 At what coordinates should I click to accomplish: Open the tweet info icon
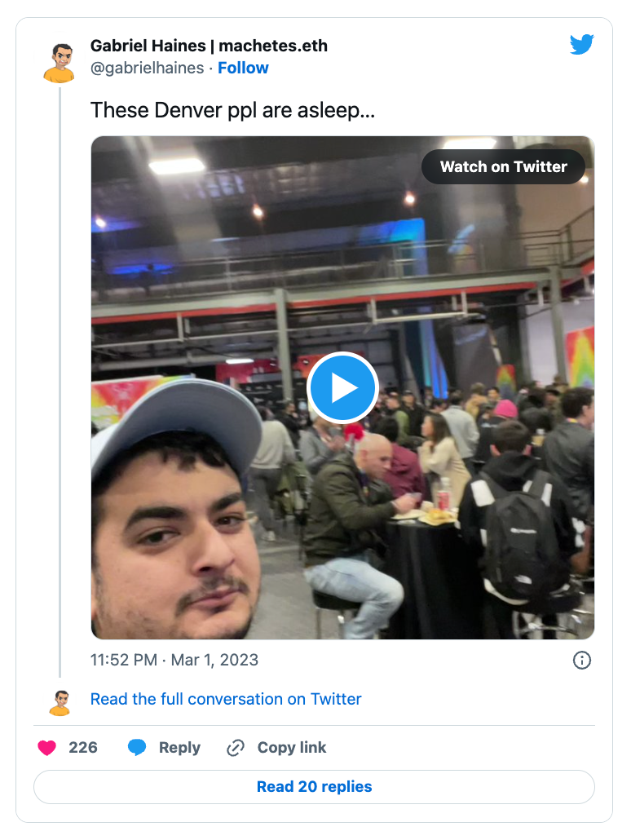581,661
